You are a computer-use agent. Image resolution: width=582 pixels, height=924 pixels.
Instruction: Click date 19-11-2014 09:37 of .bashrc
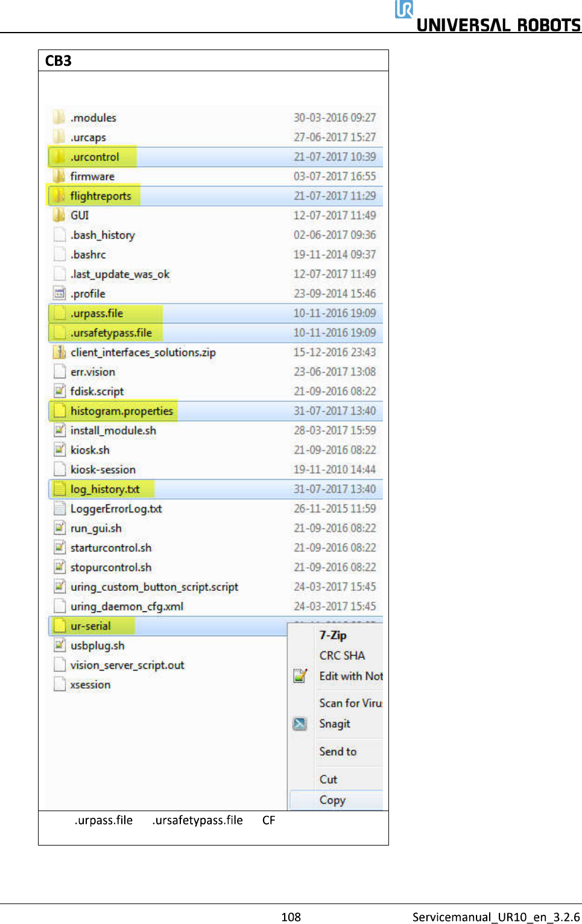335,254
